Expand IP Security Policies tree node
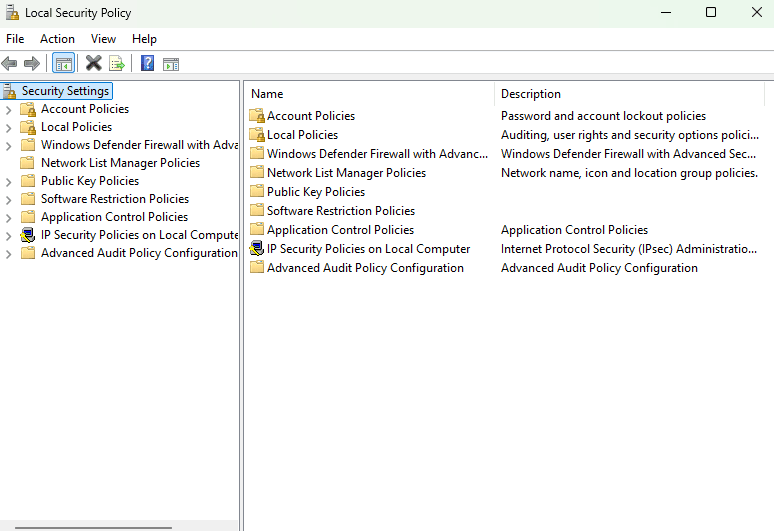The image size is (774, 531). point(8,236)
